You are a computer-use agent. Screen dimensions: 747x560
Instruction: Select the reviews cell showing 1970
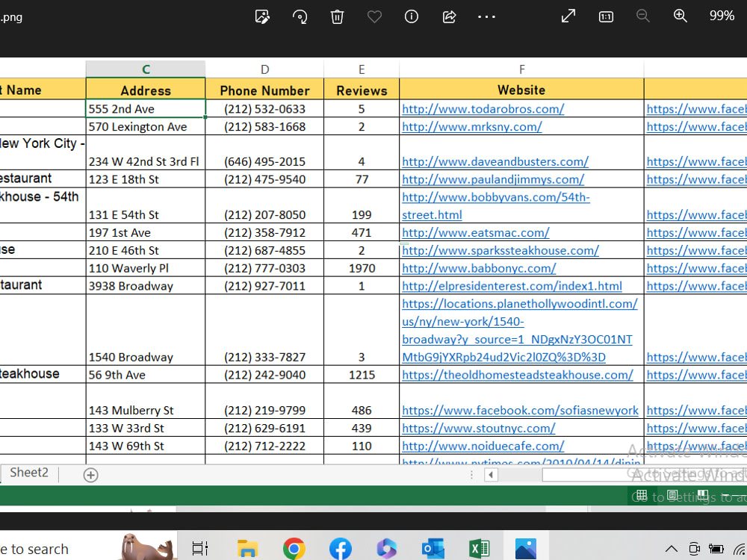pos(362,268)
